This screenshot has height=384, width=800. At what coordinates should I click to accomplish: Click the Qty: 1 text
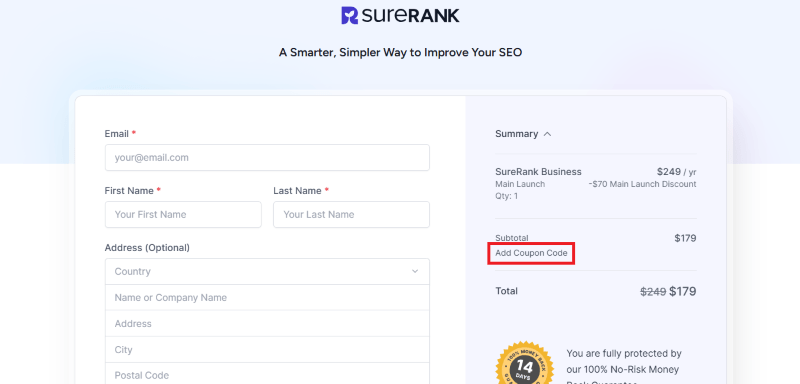[507, 196]
